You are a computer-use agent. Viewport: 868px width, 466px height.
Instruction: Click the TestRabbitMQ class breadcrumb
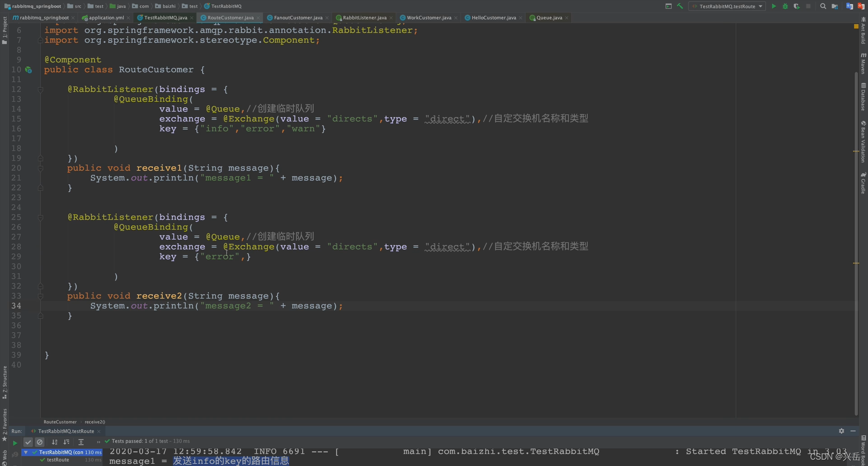pos(223,6)
